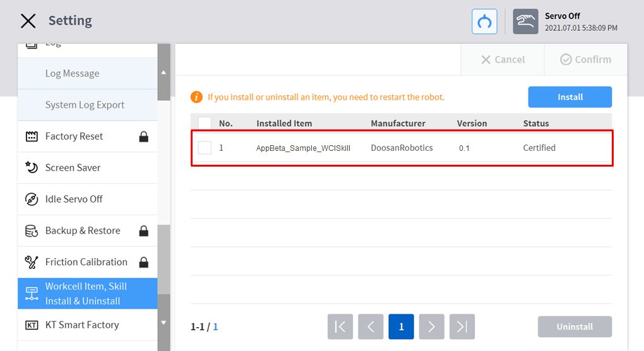Toggle the select-all checkbox in table header
The height and width of the screenshot is (351, 644).
click(205, 123)
